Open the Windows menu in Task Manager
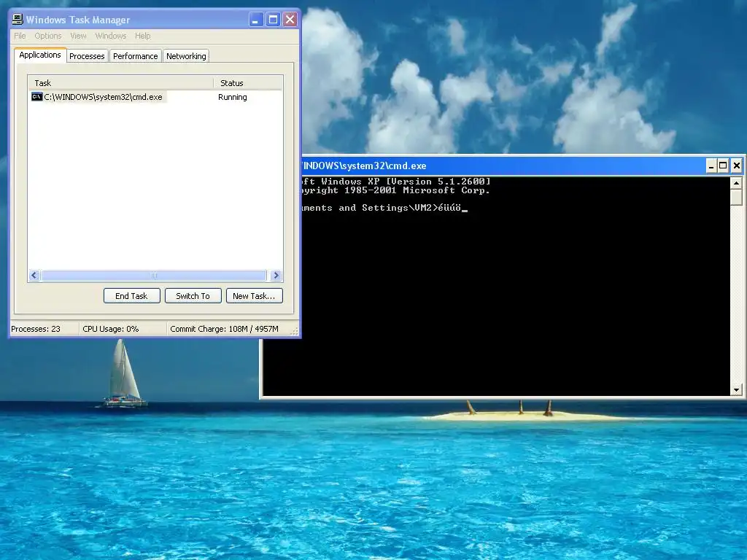Image resolution: width=747 pixels, height=560 pixels. [x=111, y=36]
